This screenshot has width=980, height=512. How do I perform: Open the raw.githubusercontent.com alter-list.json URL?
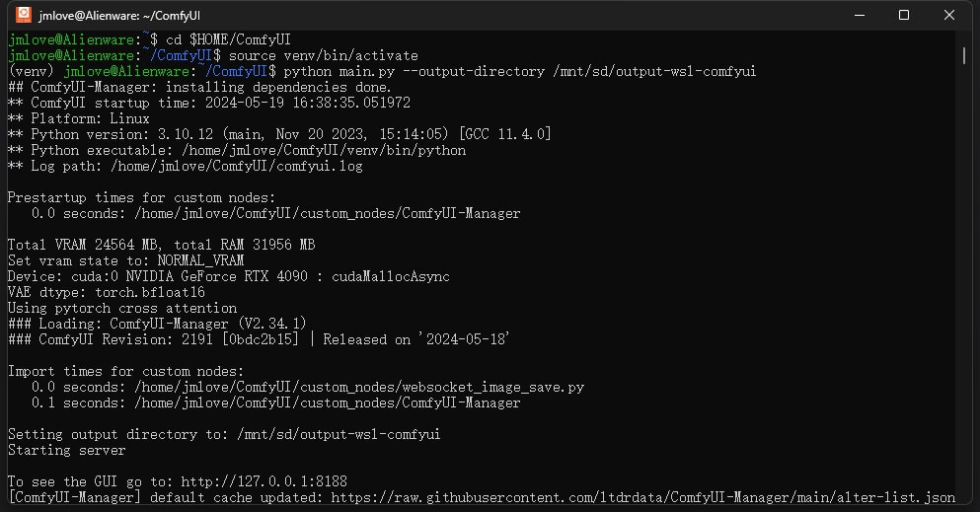pyautogui.click(x=642, y=497)
